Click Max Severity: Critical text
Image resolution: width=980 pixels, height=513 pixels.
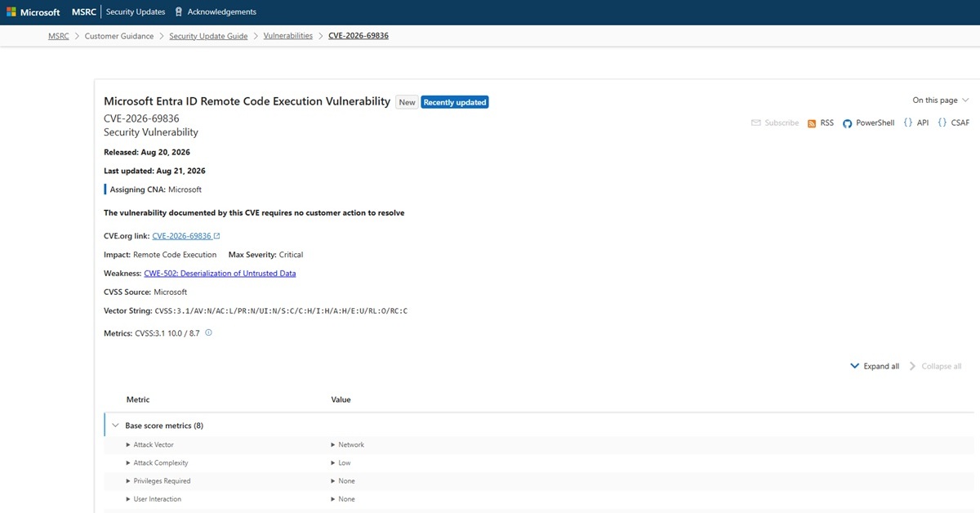tap(265, 255)
